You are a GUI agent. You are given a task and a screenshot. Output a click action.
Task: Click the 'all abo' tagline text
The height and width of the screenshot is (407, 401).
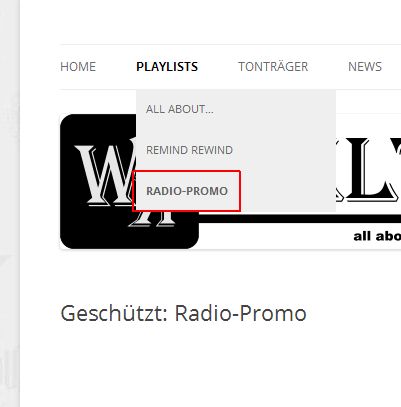(x=377, y=236)
